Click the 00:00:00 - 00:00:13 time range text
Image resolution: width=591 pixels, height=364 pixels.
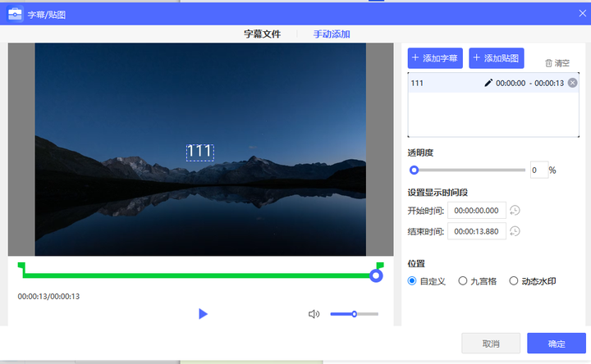coord(529,83)
